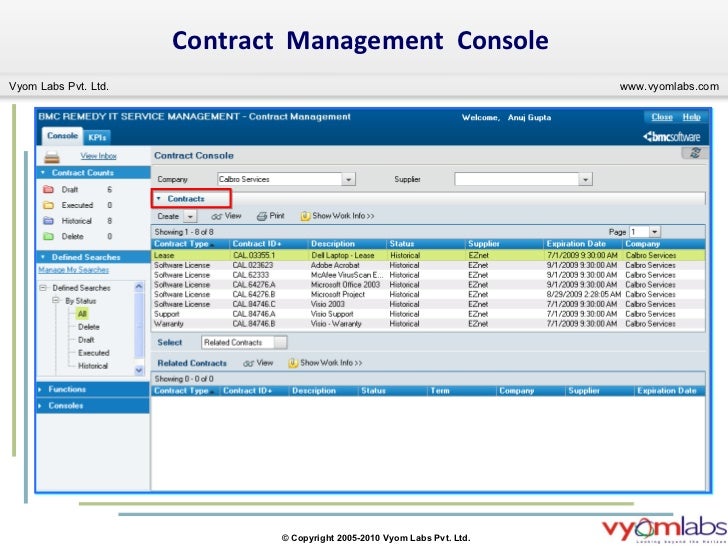This screenshot has width=728, height=546.
Task: Click the refresh icon in Contract Console
Action: tap(695, 153)
